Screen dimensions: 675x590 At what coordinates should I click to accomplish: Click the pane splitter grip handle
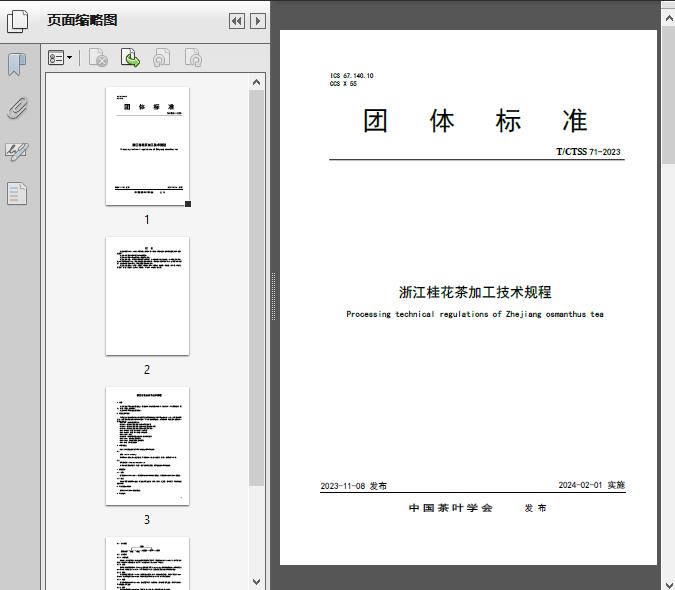273,297
